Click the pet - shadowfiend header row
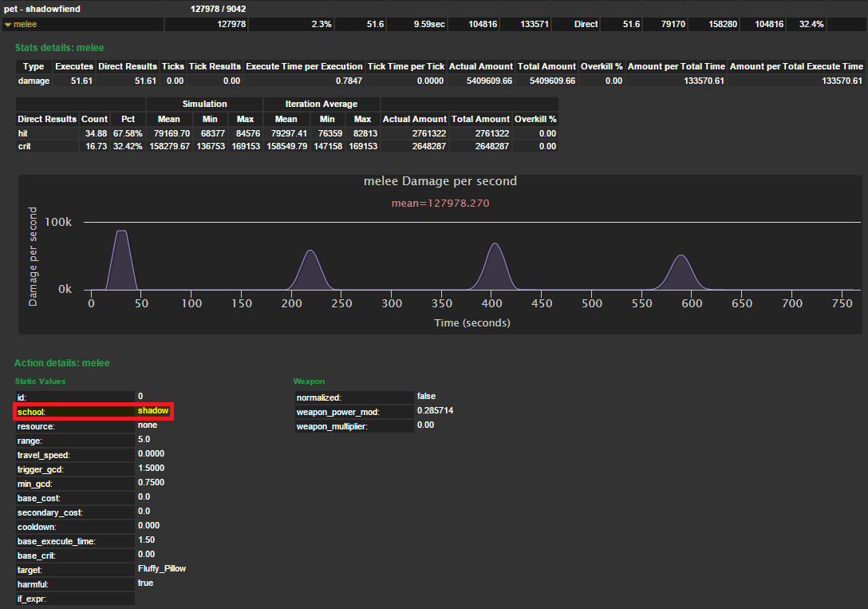This screenshot has width=868, height=609. [42, 9]
